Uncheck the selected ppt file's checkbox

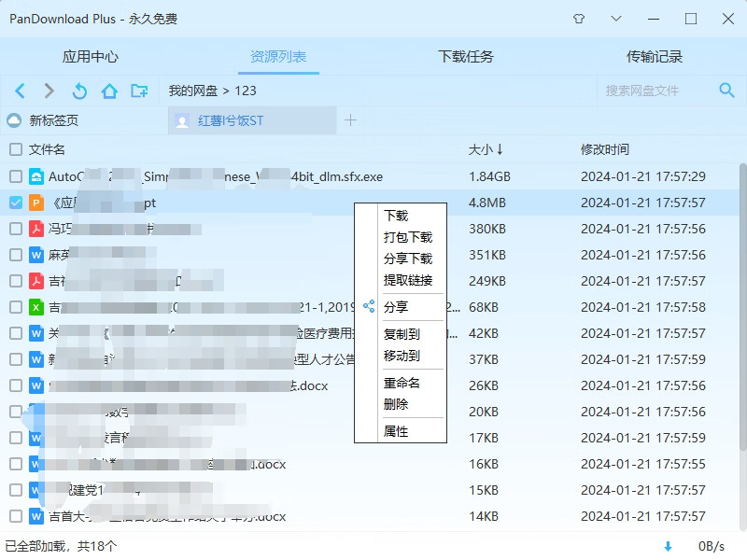click(15, 202)
